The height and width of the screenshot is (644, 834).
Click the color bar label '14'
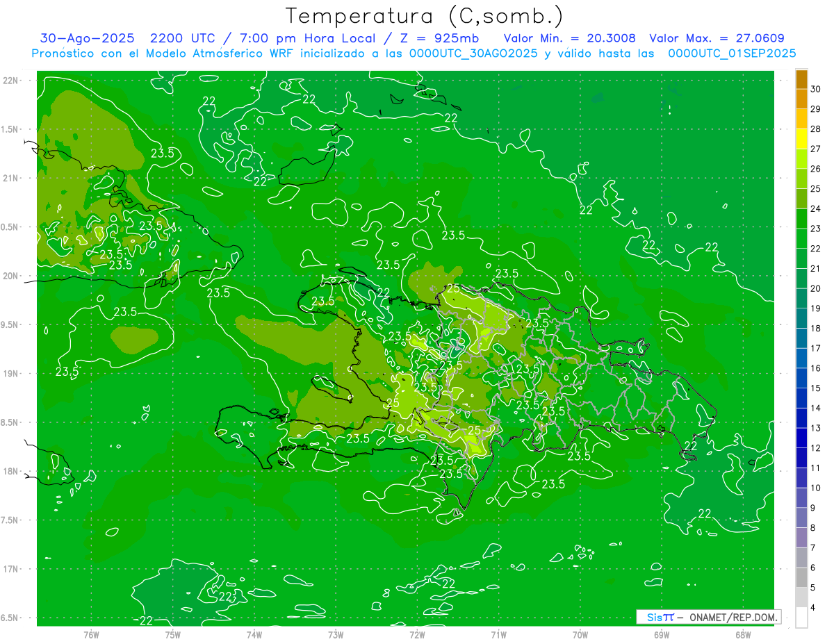816,408
